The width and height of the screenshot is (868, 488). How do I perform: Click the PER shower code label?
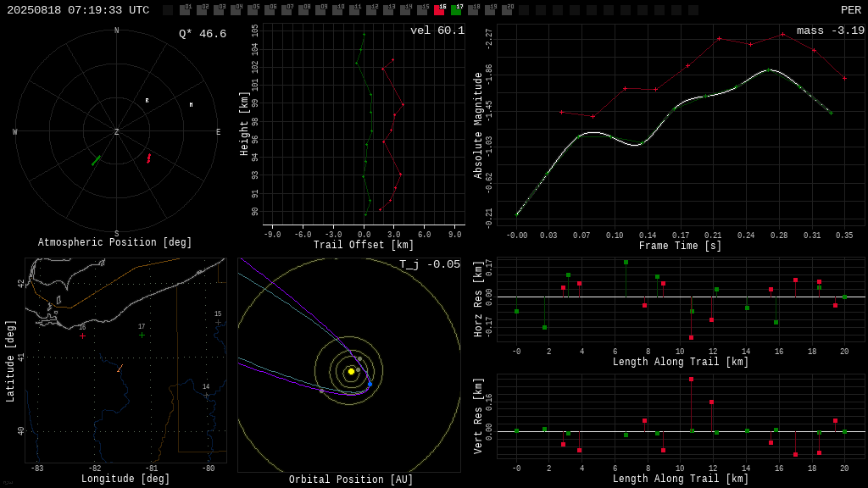(x=851, y=10)
